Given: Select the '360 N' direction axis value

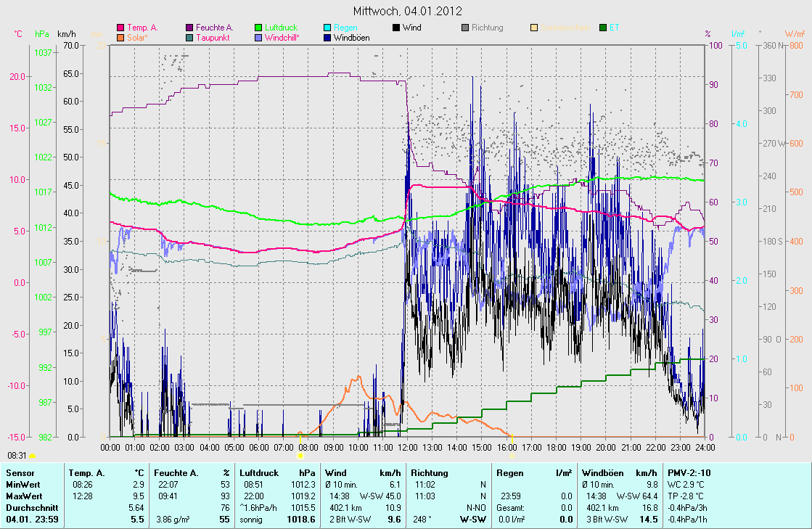Looking at the screenshot, I should [774, 46].
